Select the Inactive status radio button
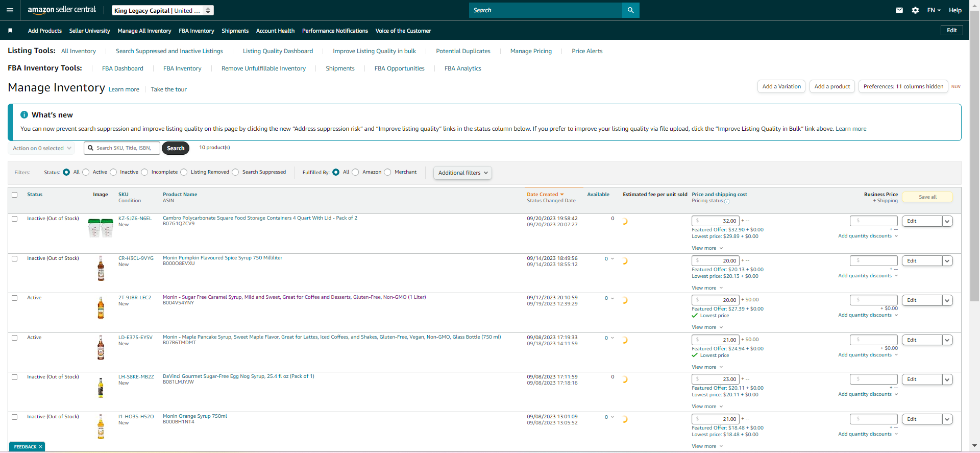The width and height of the screenshot is (980, 453). pyautogui.click(x=113, y=172)
